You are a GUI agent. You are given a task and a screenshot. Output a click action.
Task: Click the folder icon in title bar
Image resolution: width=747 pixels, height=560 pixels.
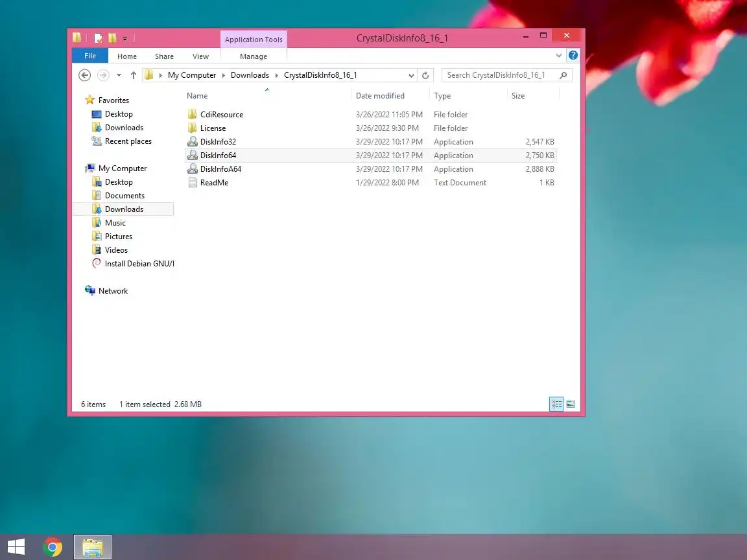point(77,37)
